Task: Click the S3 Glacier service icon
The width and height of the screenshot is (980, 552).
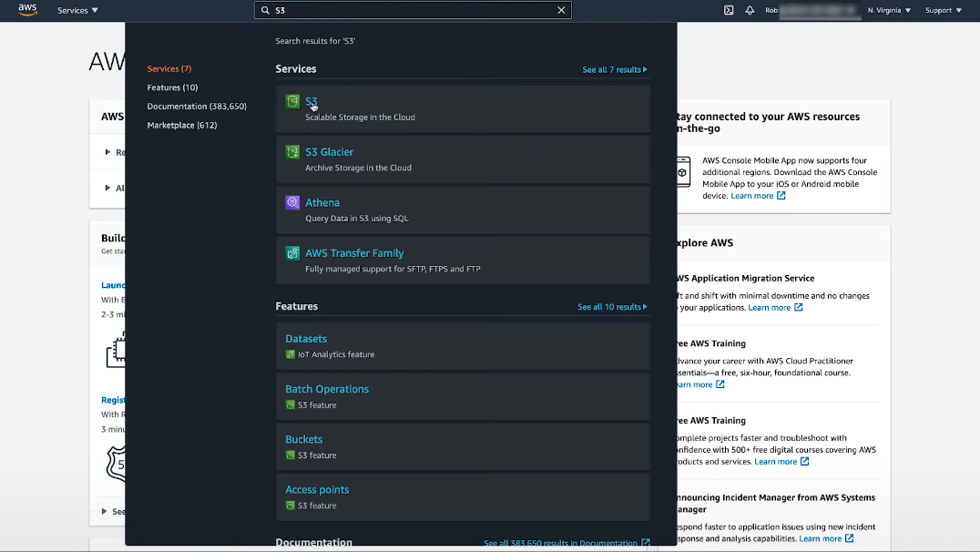Action: coord(292,152)
